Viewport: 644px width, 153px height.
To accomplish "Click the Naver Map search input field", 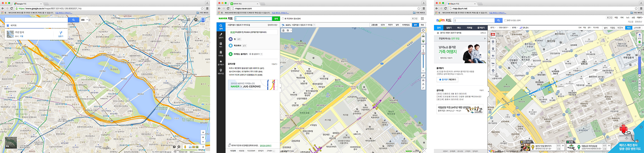I will [x=253, y=19].
